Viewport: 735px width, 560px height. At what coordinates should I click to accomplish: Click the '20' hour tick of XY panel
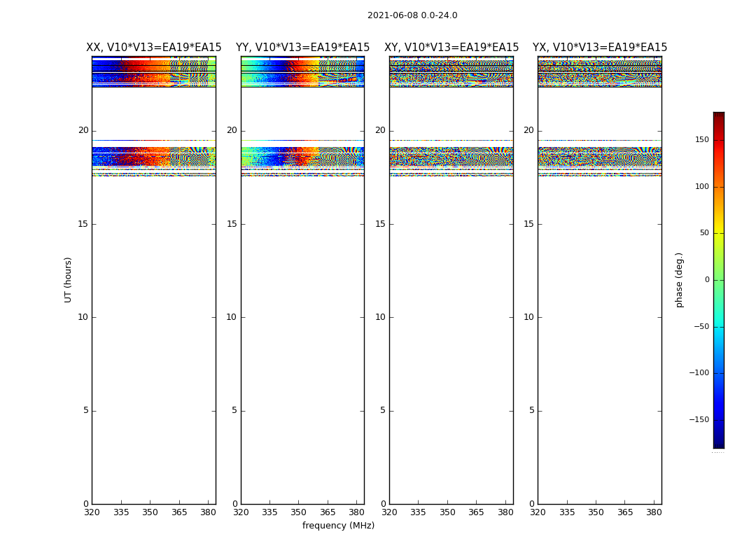tap(381, 130)
